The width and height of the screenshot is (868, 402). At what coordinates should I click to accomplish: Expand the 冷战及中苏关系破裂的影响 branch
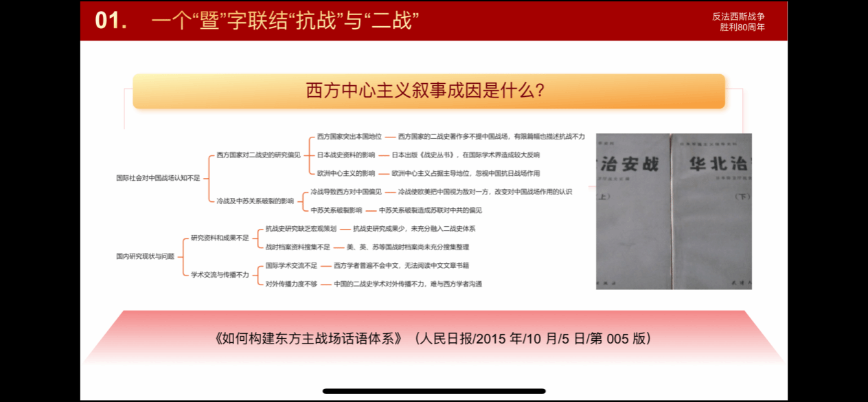[x=255, y=201]
